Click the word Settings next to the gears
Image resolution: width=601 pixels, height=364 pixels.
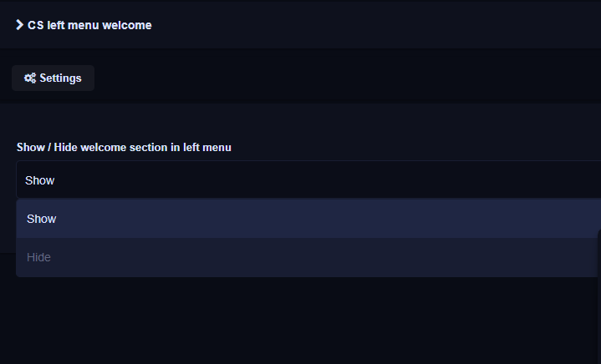pos(60,78)
